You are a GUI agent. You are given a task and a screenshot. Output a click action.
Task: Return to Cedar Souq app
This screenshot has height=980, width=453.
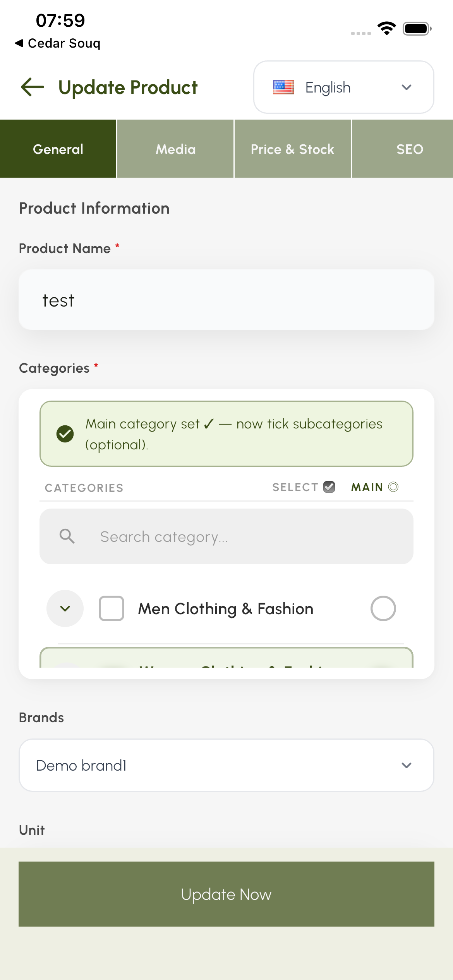[58, 43]
